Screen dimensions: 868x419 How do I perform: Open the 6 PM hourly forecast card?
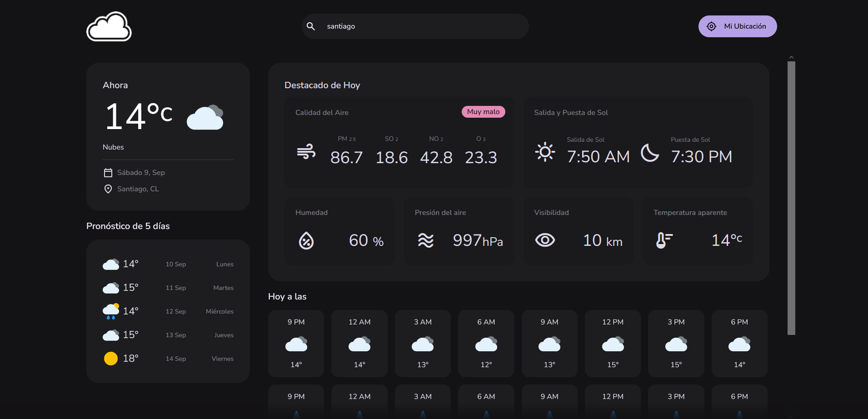click(x=739, y=343)
